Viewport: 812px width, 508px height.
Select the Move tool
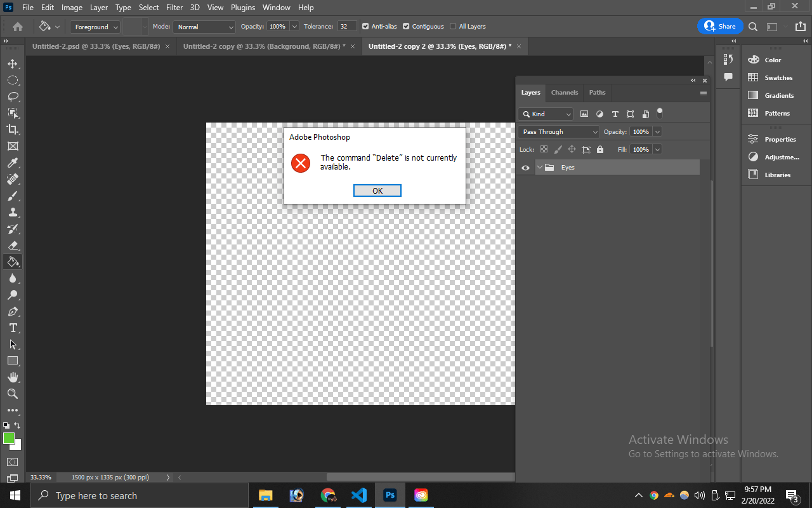tap(13, 63)
